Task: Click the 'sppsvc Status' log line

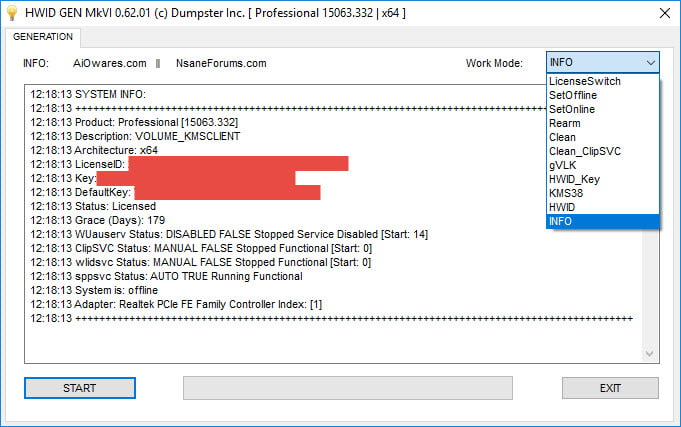Action: [166, 276]
